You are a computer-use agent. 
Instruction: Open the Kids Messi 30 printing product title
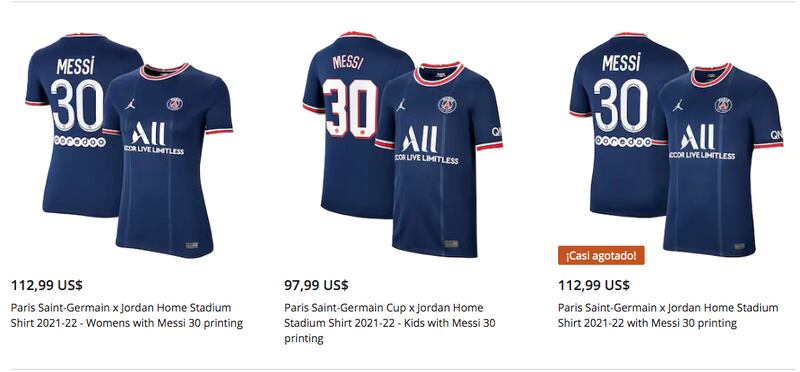(x=389, y=323)
